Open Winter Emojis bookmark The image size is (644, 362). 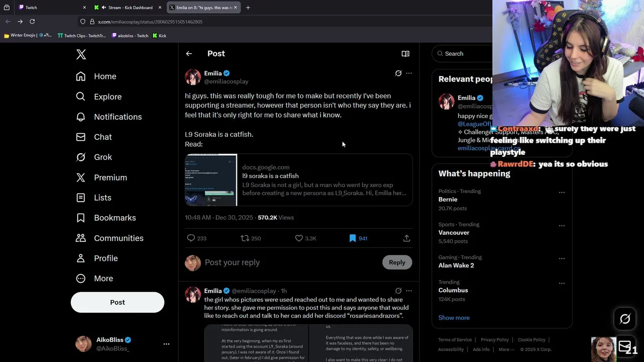(x=28, y=36)
